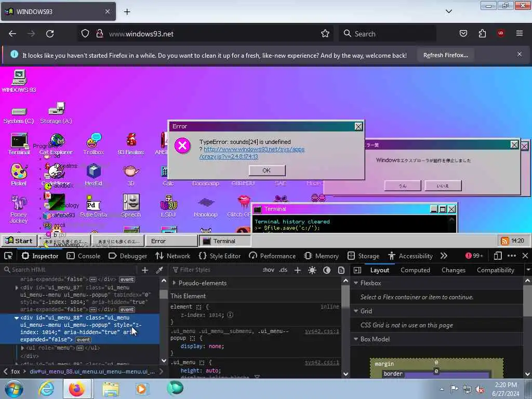
Task: Switch to the Debugger tab
Action: 128,256
